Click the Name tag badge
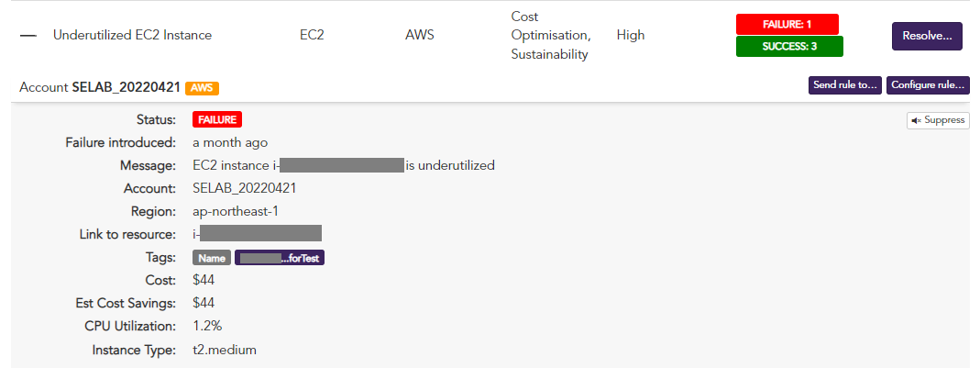This screenshot has width=980, height=368. [x=212, y=258]
